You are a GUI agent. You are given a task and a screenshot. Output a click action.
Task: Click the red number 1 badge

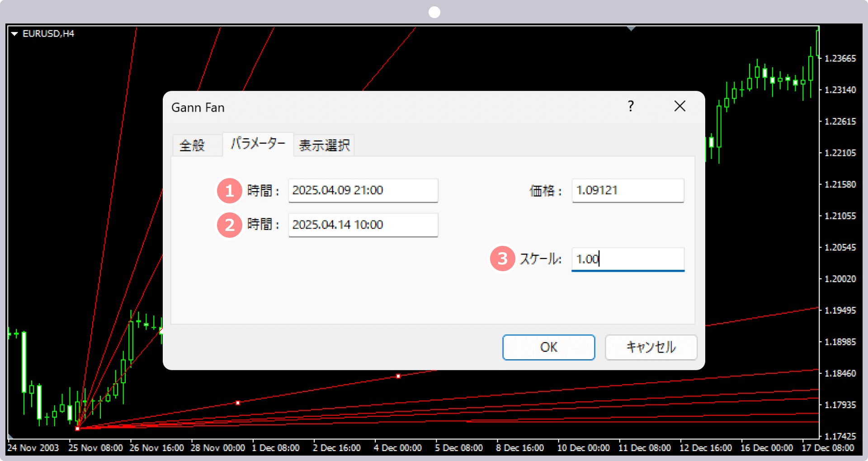[230, 191]
